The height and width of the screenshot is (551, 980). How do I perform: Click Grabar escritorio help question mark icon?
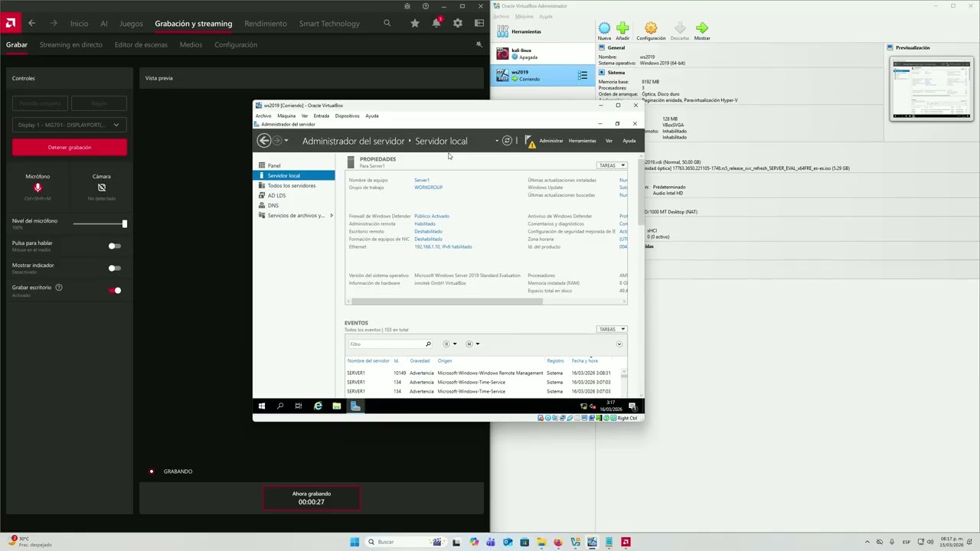[59, 288]
